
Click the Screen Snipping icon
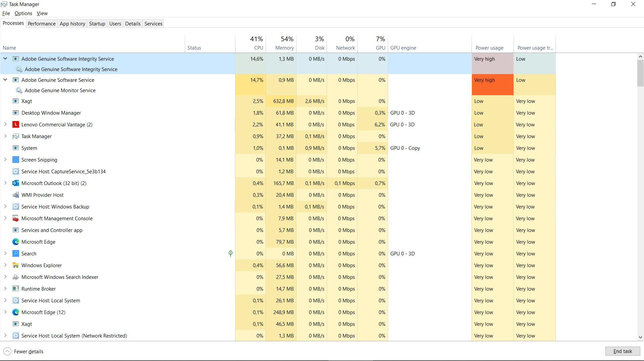pos(15,160)
